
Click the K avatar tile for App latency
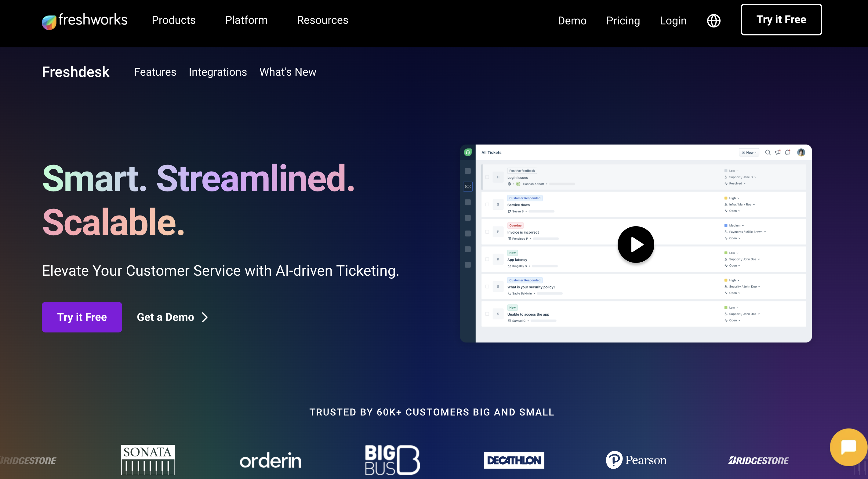pyautogui.click(x=498, y=259)
